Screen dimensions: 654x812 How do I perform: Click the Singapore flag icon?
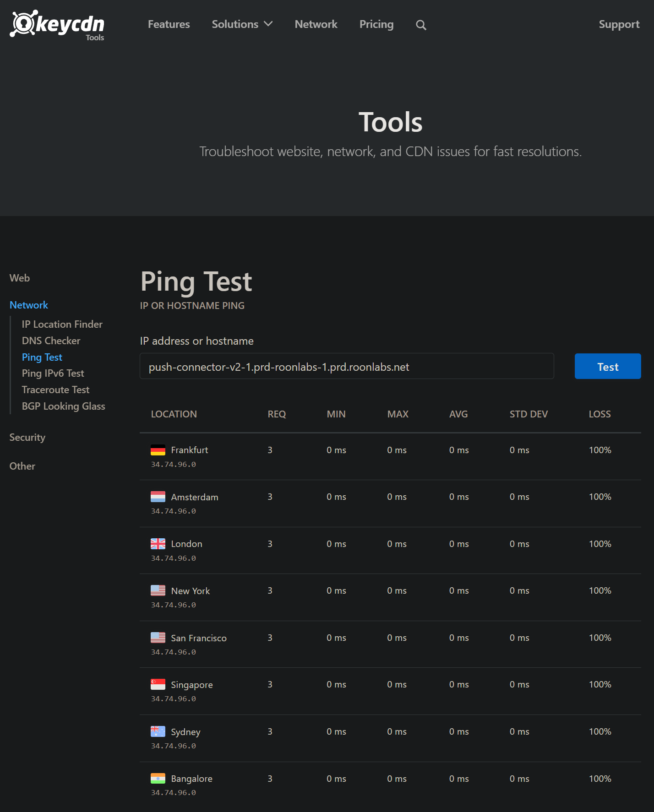click(x=158, y=684)
